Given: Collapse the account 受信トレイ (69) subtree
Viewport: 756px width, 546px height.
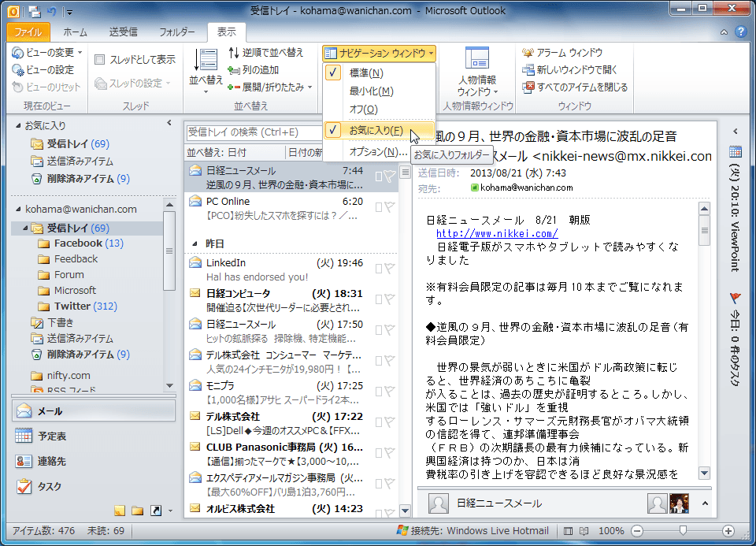Looking at the screenshot, I should [x=25, y=228].
